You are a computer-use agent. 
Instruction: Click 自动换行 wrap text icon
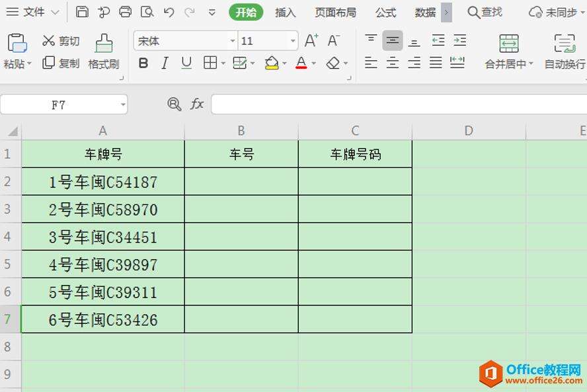565,44
